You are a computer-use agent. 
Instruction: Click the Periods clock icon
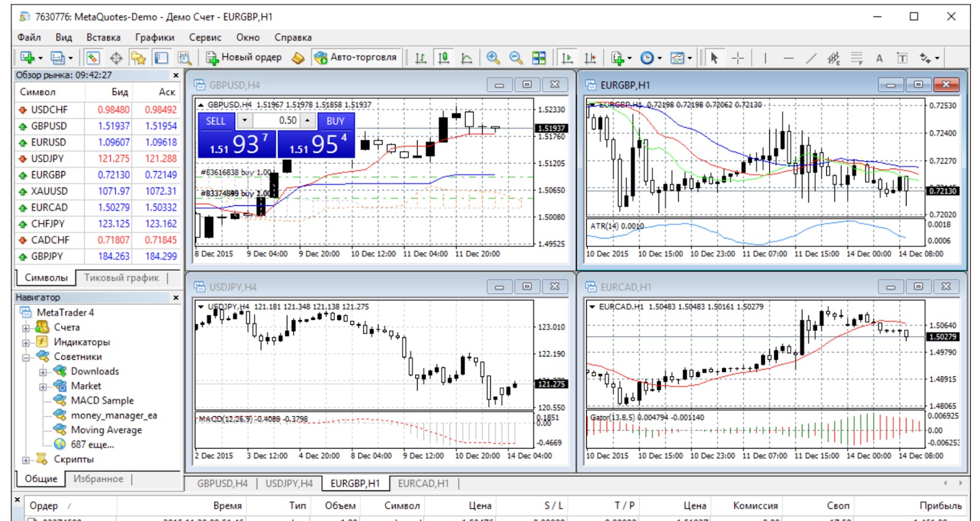[x=647, y=58]
